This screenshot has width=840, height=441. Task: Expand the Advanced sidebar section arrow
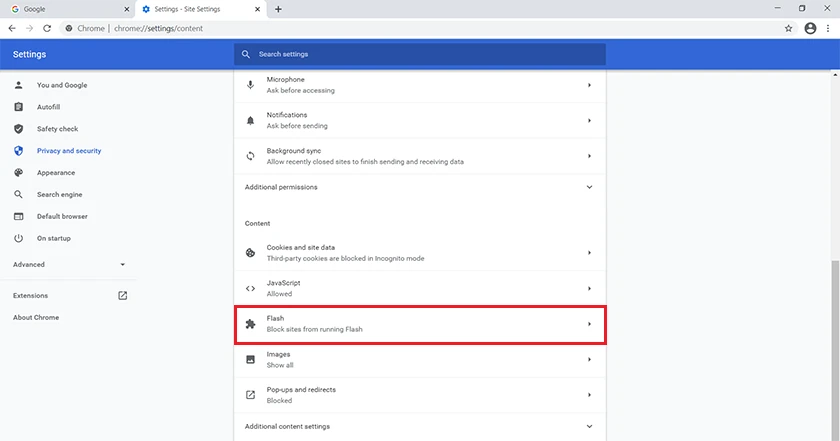click(123, 265)
